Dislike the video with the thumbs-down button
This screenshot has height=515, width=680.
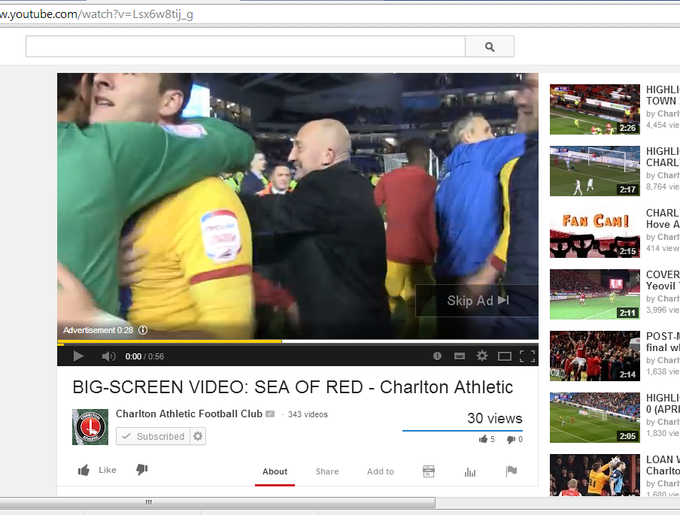(142, 469)
